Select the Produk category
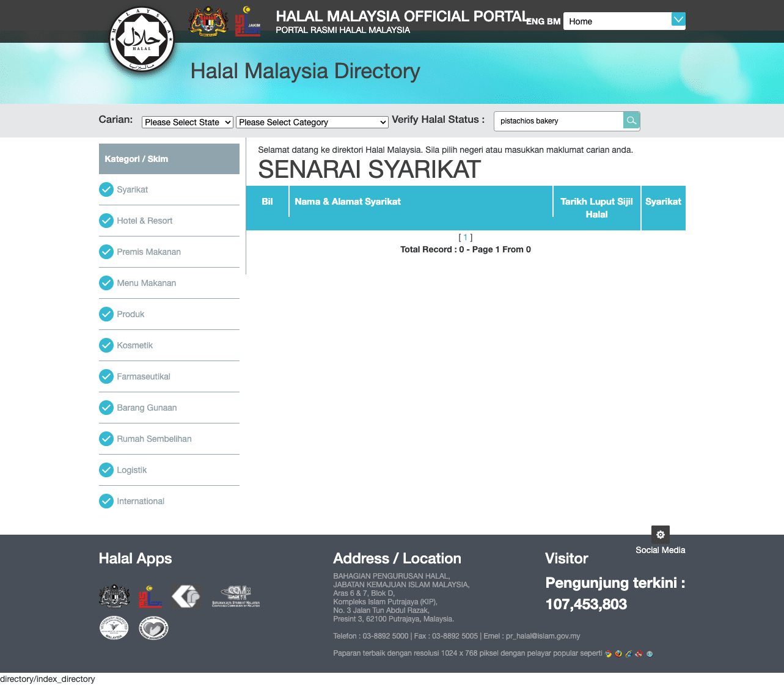Viewport: 784px width, 685px height. pyautogui.click(x=131, y=314)
